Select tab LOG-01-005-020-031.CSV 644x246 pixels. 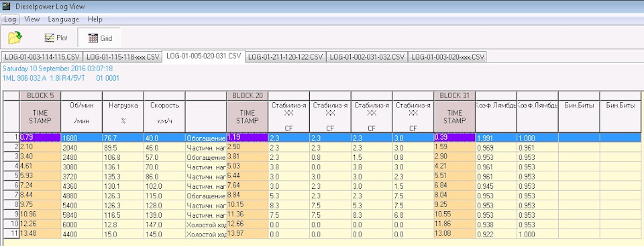point(204,56)
